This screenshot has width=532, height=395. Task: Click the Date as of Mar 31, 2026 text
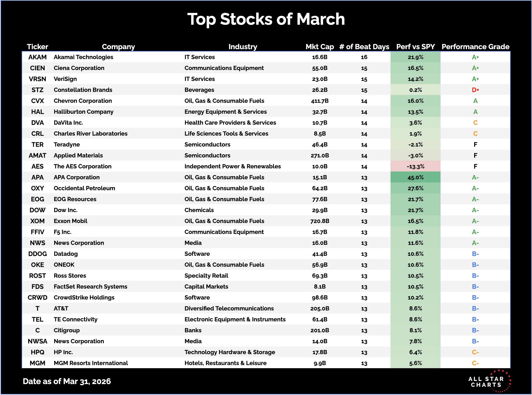click(x=67, y=381)
